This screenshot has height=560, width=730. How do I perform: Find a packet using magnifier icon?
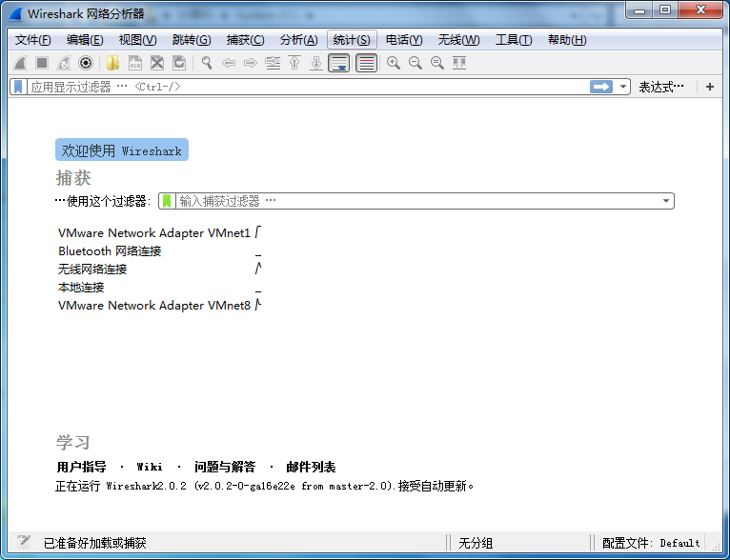click(x=207, y=63)
